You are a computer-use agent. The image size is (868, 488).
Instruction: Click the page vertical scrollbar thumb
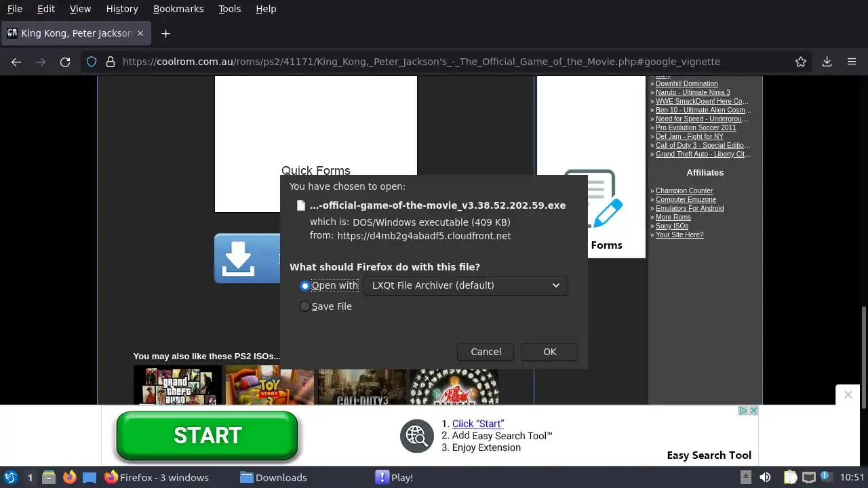[863, 358]
